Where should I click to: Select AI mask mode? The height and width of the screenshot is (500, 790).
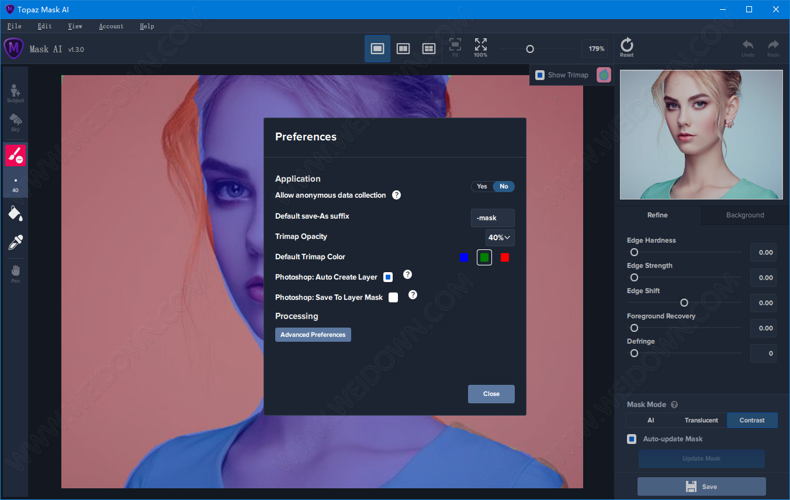pyautogui.click(x=651, y=420)
